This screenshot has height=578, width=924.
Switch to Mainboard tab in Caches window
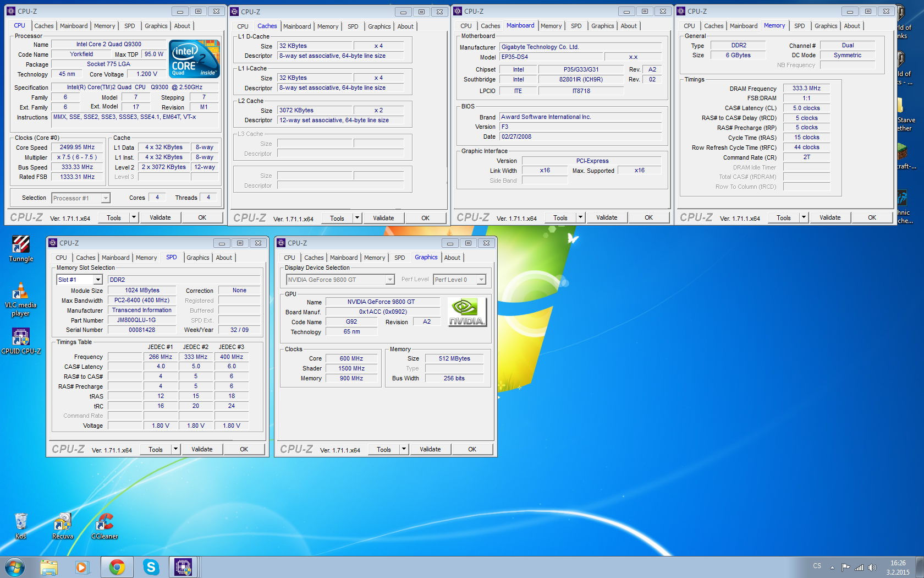(x=297, y=26)
